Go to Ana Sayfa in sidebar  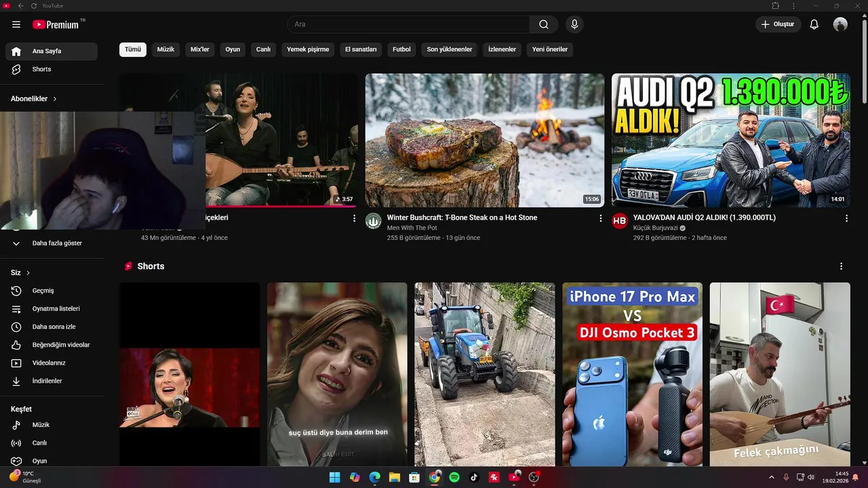(52, 52)
